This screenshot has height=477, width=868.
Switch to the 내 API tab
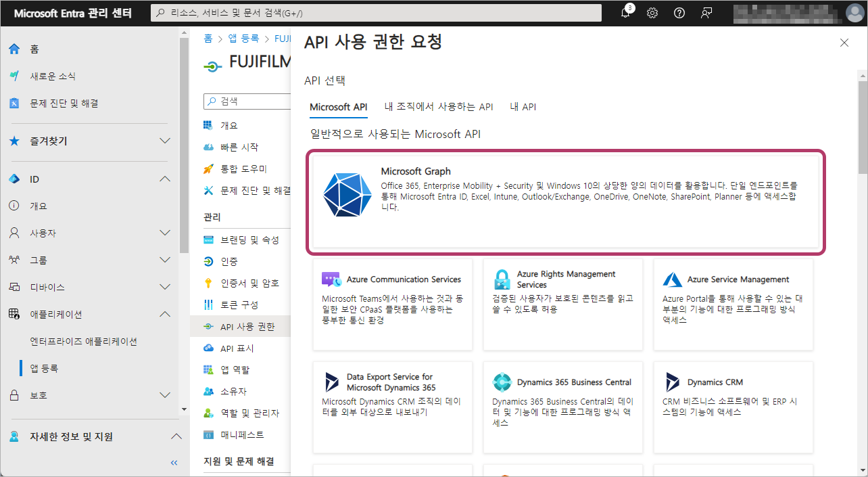tap(523, 107)
